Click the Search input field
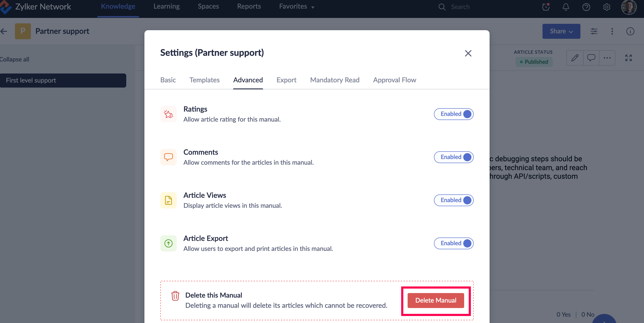This screenshot has width=644, height=323. click(x=475, y=7)
